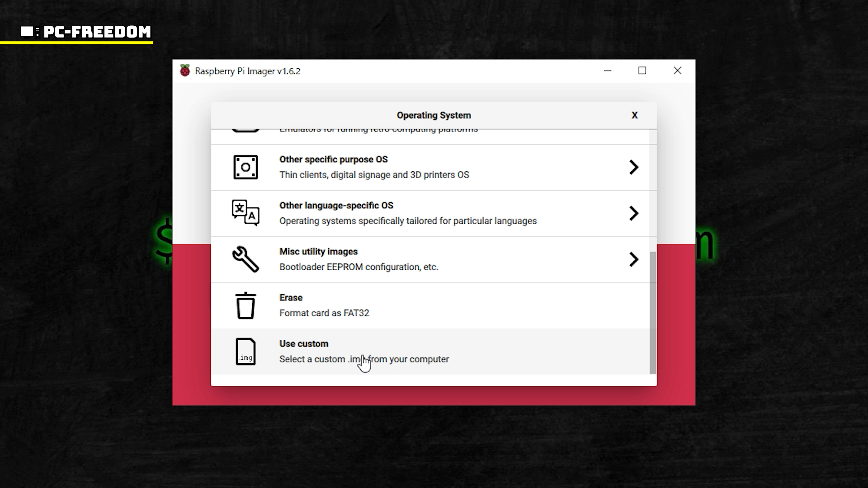Select Other language-specific OS title
The height and width of the screenshot is (488, 868).
(336, 206)
